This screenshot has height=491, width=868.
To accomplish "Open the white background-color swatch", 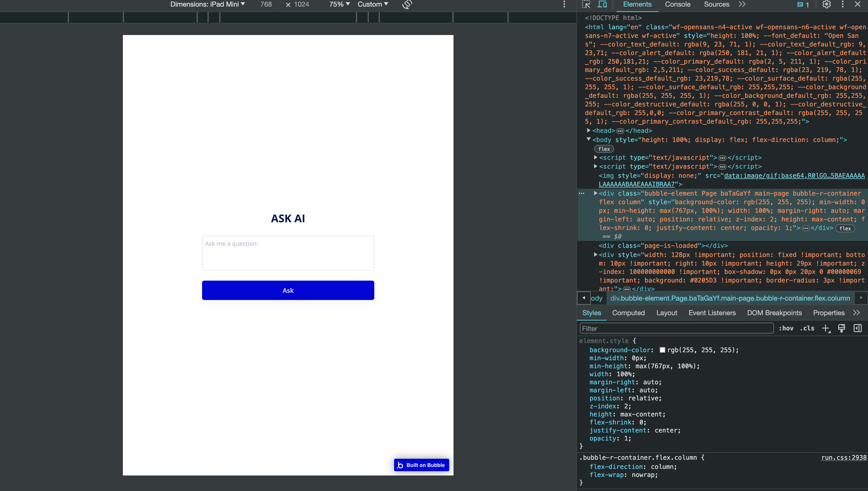I will coord(662,350).
